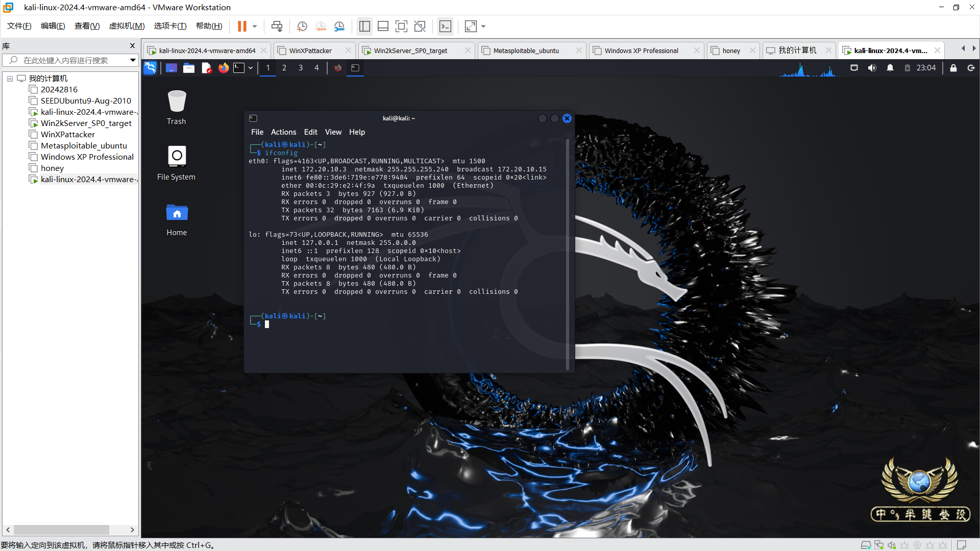Take a snapshot with the clock icon
This screenshot has height=551, width=980.
coord(302,27)
